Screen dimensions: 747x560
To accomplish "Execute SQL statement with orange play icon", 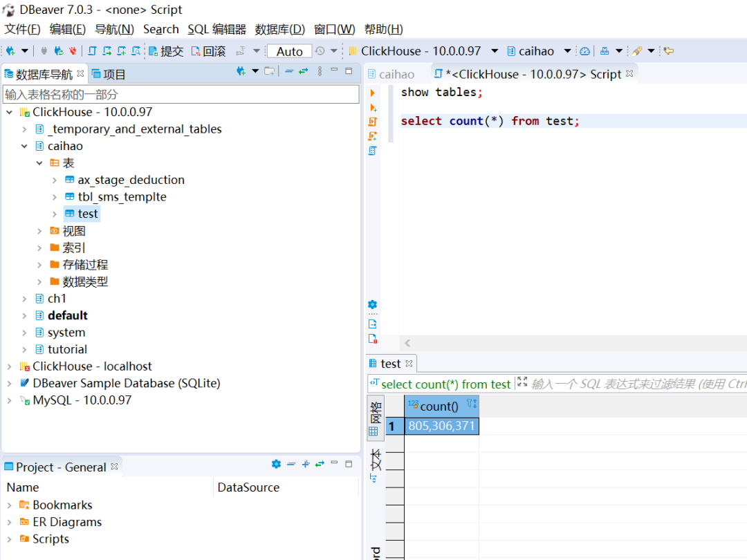I will (x=373, y=93).
